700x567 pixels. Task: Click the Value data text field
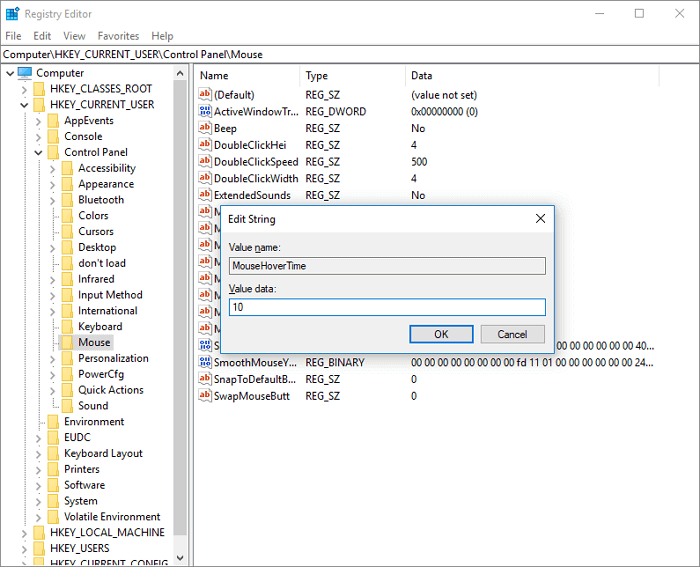[386, 307]
